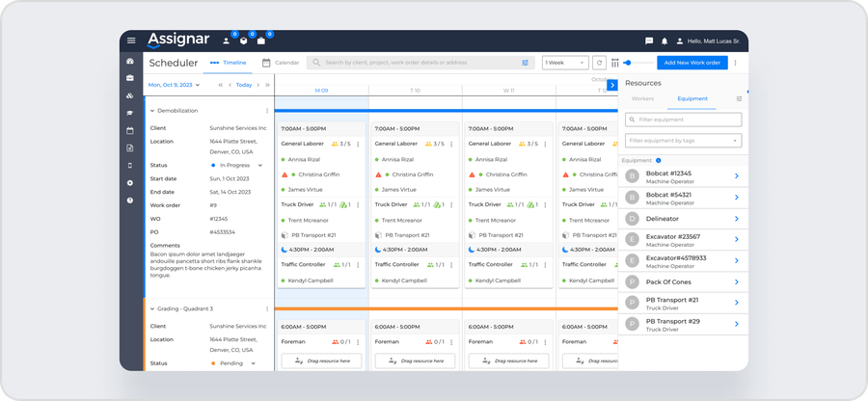Open the notifications bell

click(665, 40)
